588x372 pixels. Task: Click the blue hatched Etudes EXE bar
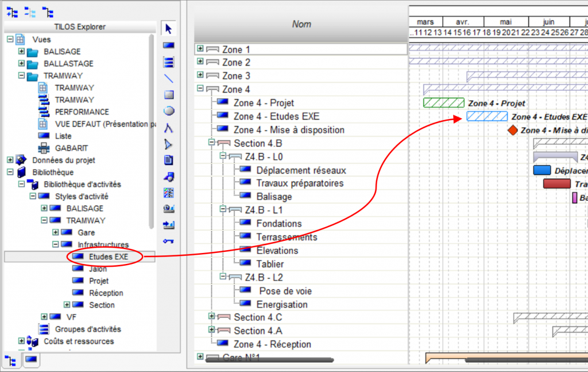click(487, 116)
